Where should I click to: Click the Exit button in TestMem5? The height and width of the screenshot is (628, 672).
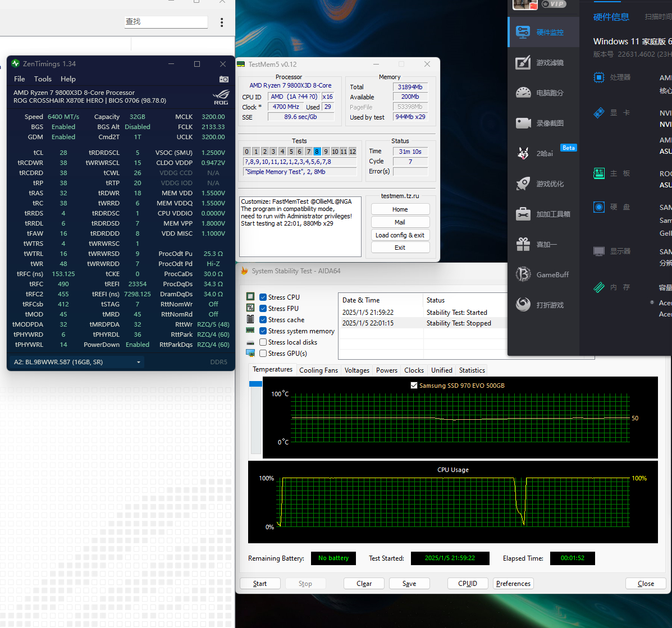point(400,247)
